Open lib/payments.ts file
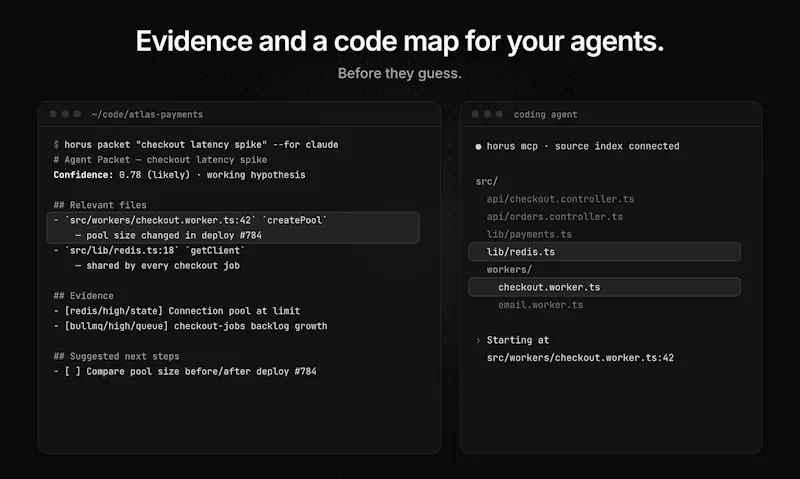Image resolution: width=800 pixels, height=479 pixels. (529, 234)
